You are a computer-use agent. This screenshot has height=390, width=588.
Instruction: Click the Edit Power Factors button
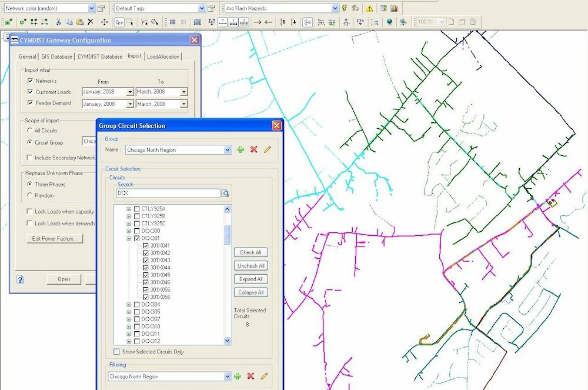[x=55, y=238]
